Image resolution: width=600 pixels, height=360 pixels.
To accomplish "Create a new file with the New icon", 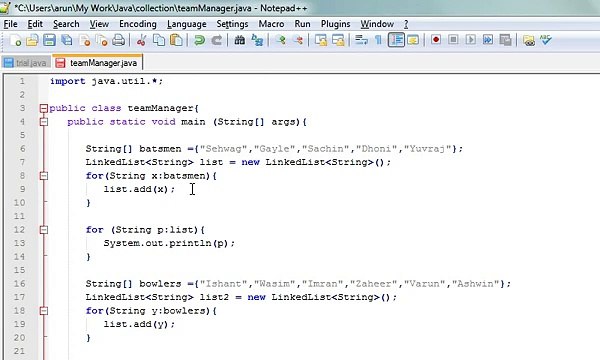I will (x=15, y=40).
